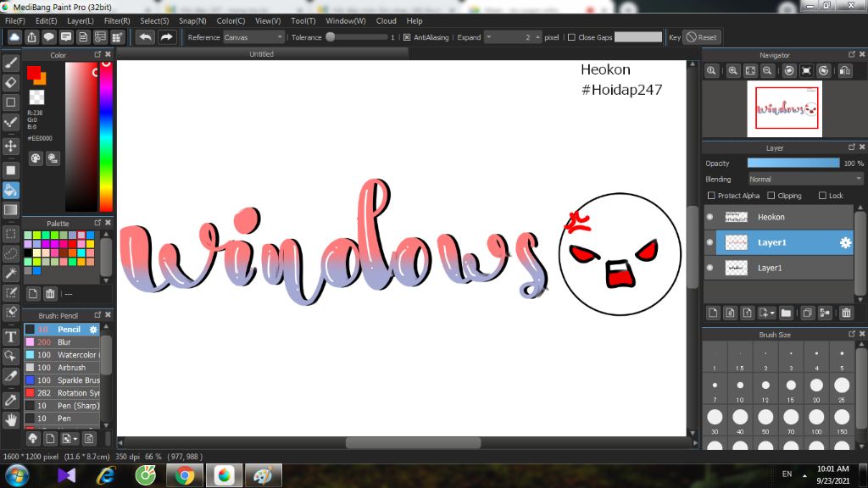Open add brush dropdown in Brush panel
The height and width of the screenshot is (488, 868).
[75, 439]
